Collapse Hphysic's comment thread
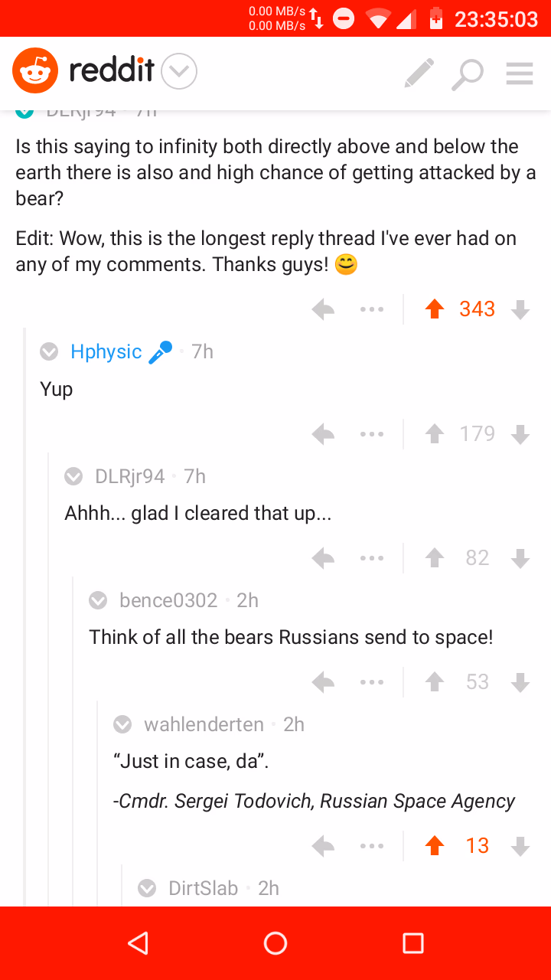Screen dimensions: 551x980 click(49, 351)
